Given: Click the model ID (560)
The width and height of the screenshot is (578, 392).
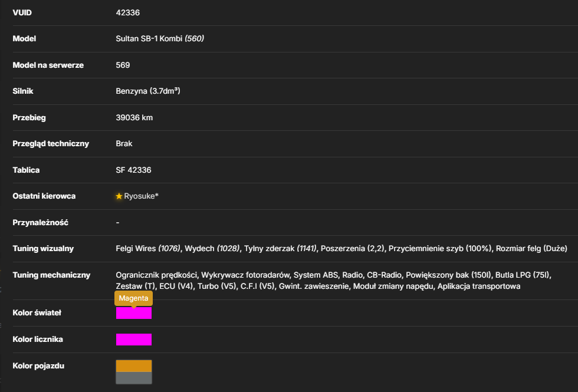Looking at the screenshot, I should pos(194,38).
